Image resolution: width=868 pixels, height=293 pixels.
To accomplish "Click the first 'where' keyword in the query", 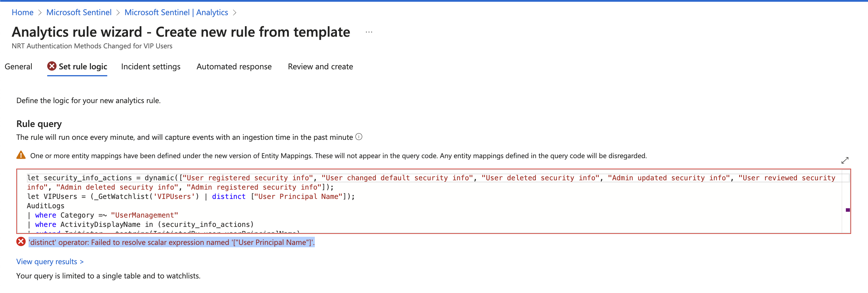I will click(46, 215).
